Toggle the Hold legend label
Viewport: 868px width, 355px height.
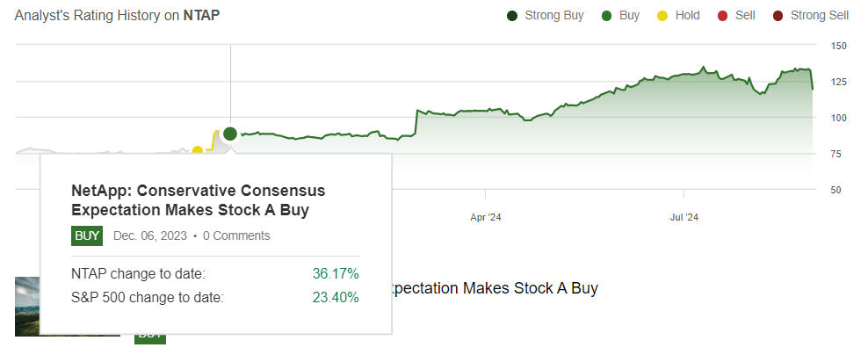pyautogui.click(x=687, y=15)
